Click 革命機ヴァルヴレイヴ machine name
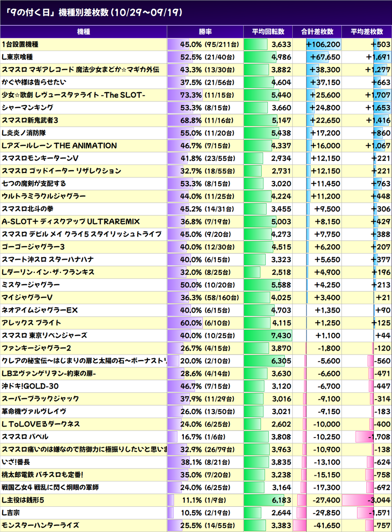This screenshot has width=392, height=532. [34, 411]
